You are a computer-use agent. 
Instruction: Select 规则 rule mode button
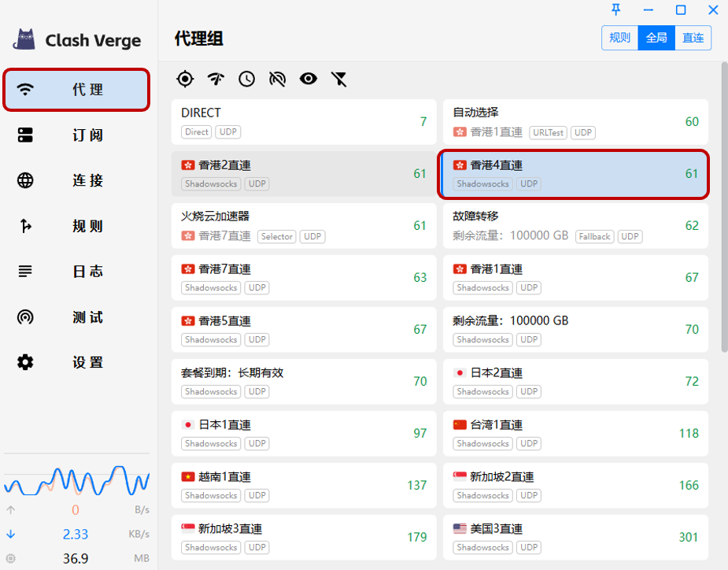click(619, 38)
